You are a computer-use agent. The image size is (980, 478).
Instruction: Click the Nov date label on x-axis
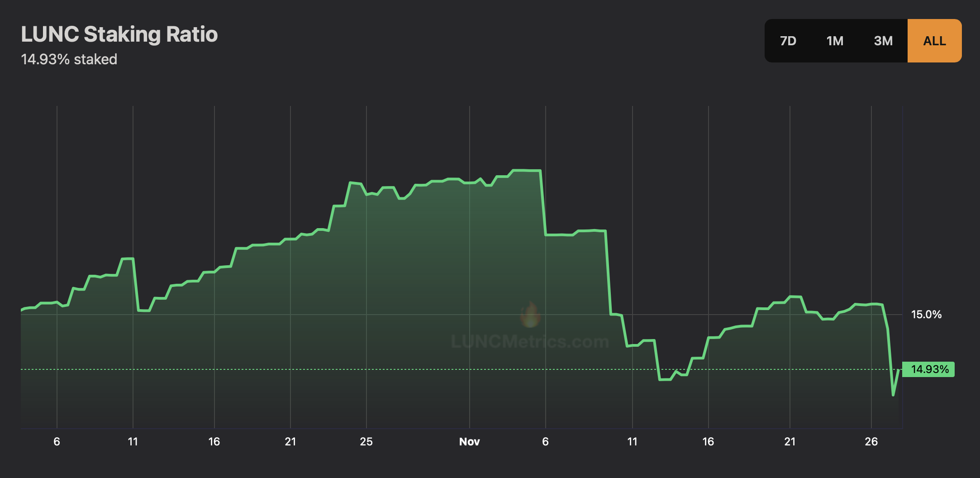coord(469,442)
